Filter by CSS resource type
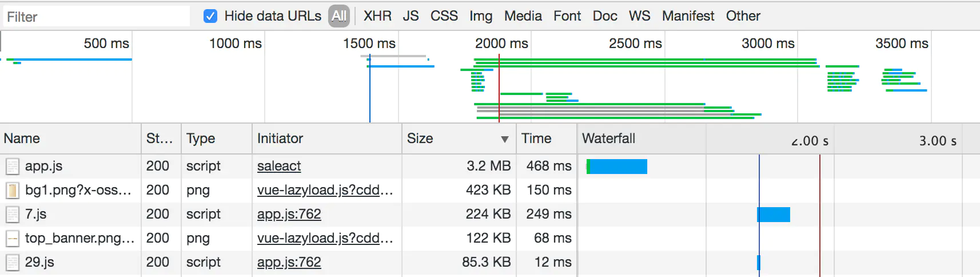This screenshot has width=980, height=277. pyautogui.click(x=444, y=16)
